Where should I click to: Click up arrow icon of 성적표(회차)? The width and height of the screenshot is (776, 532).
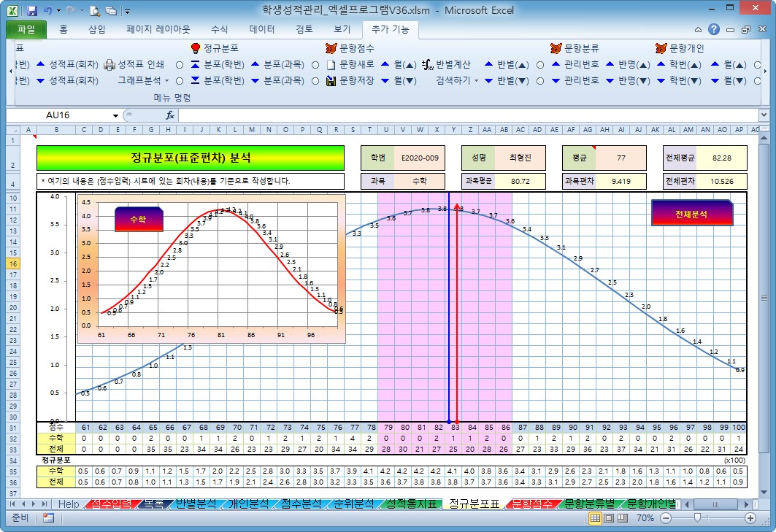41,64
